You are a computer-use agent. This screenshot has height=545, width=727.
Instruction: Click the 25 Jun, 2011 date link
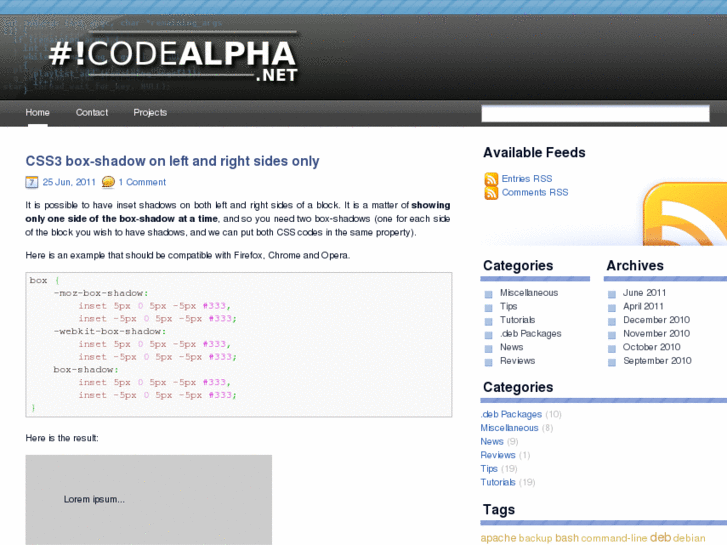pyautogui.click(x=69, y=182)
